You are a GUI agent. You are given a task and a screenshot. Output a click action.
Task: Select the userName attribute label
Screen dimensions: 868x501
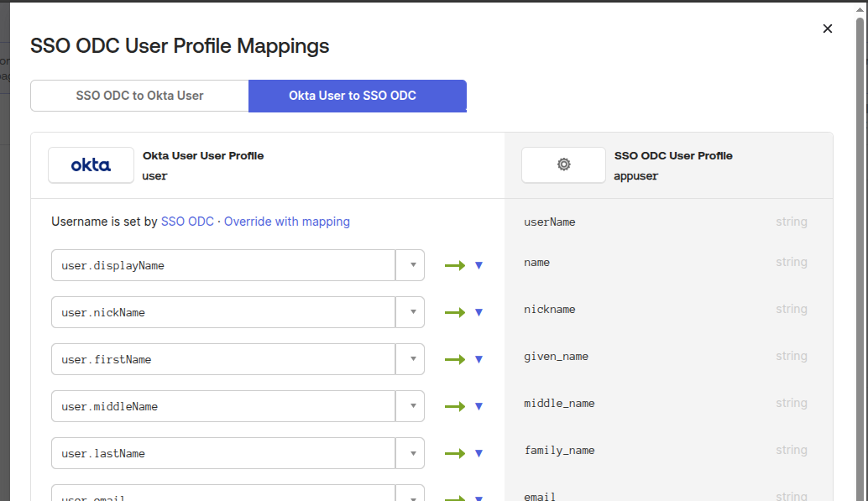(x=550, y=222)
